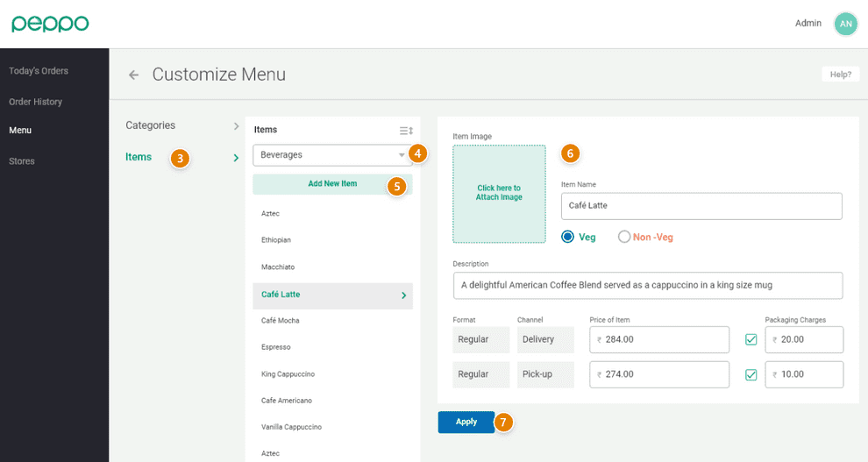
Task: Open the Stores page
Action: (x=22, y=161)
